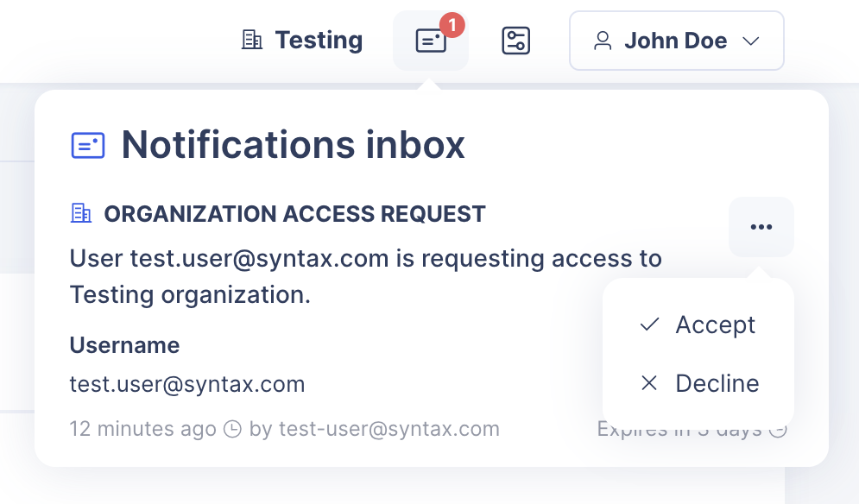Choose Accept from the actions menu

point(715,324)
